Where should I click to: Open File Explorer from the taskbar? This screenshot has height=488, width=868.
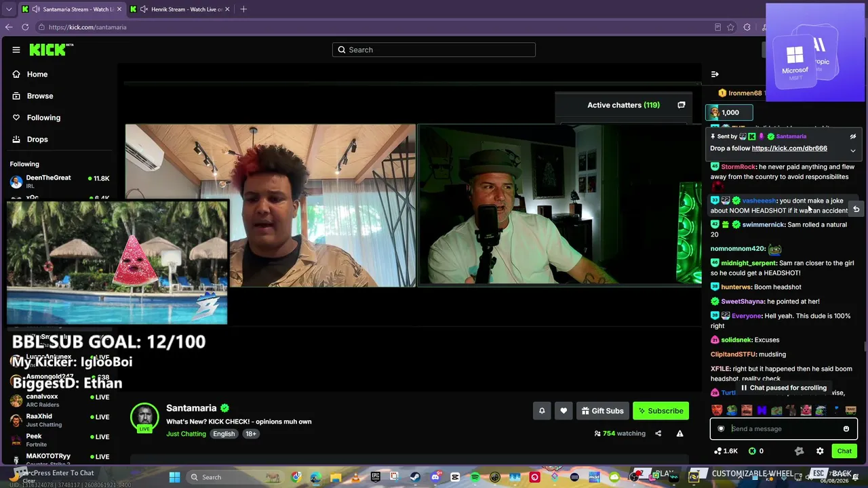(336, 477)
